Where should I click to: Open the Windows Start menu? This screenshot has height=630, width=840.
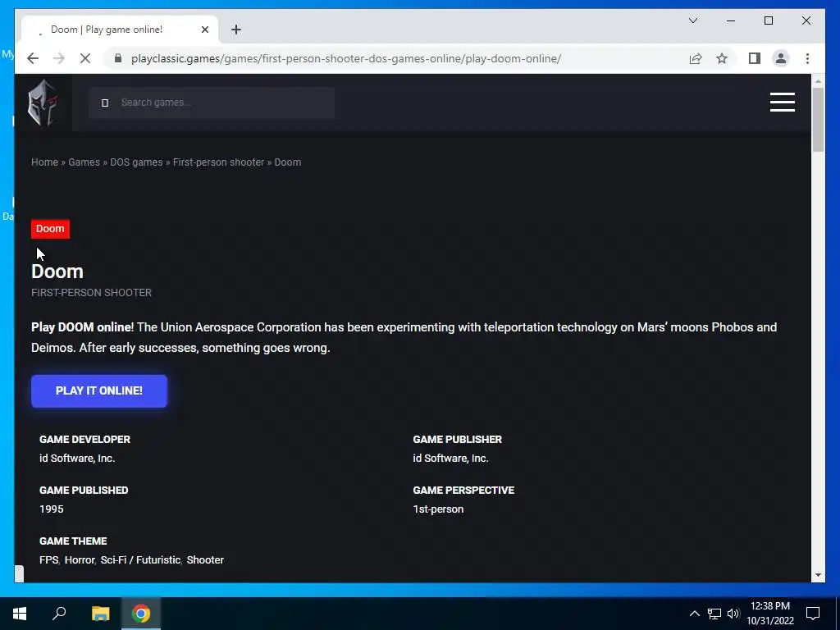tap(20, 614)
